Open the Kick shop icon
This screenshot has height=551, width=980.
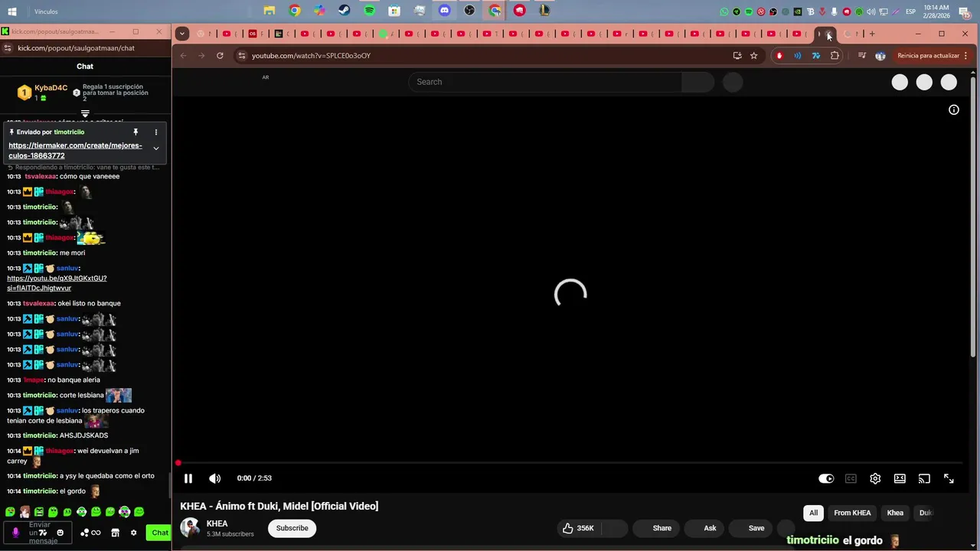point(116,533)
